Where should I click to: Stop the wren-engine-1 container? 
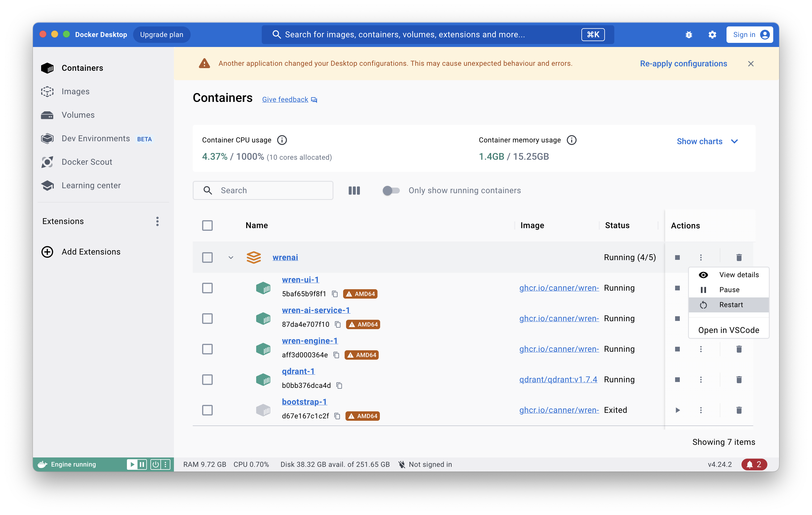click(x=677, y=349)
